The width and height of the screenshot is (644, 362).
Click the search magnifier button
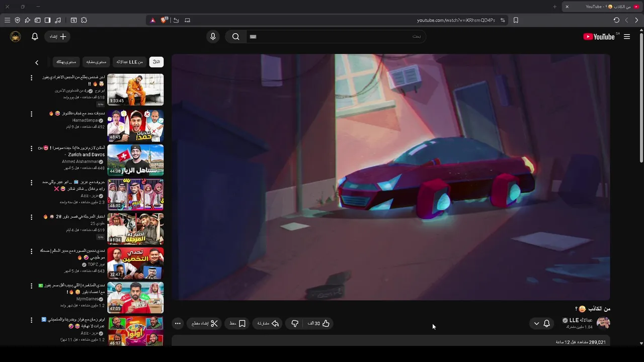235,36
